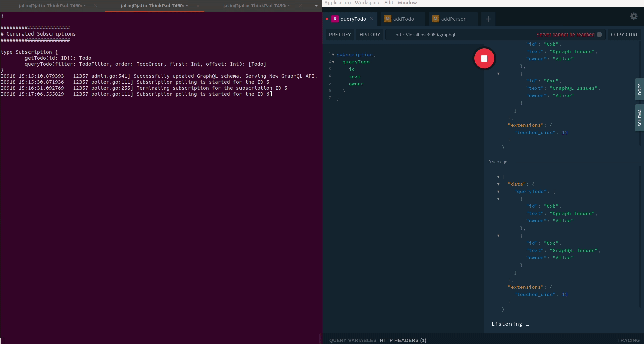Switch to the first terminal tab
The width and height of the screenshot is (644, 344).
(x=53, y=6)
